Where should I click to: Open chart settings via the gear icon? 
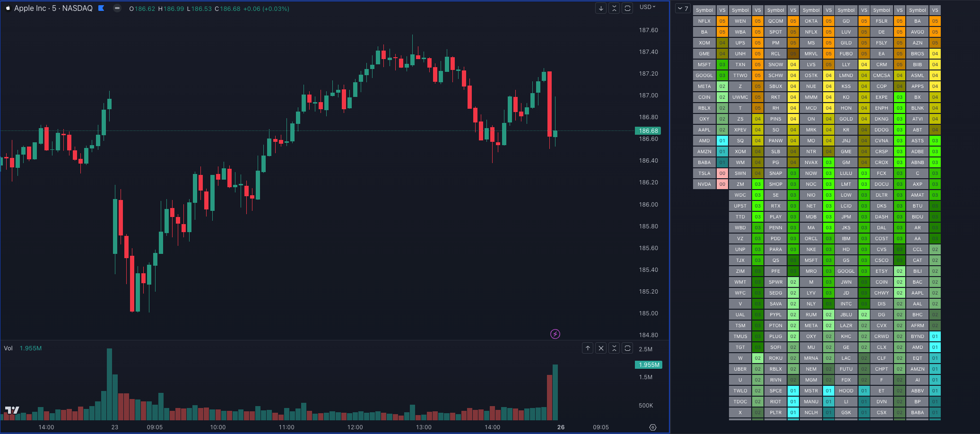tap(653, 427)
